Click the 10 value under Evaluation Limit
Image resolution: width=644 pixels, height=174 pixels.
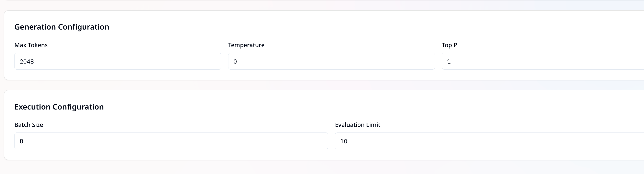(344, 141)
